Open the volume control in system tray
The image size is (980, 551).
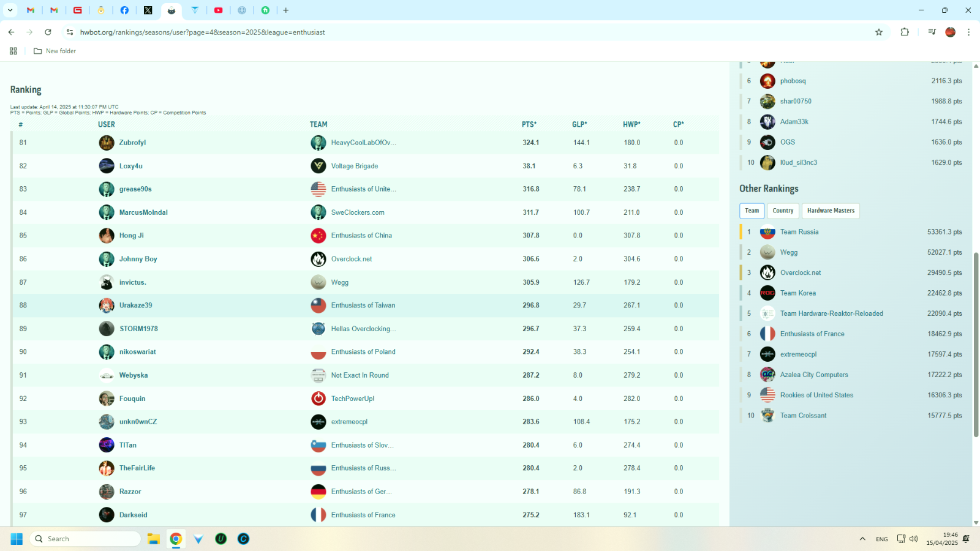(x=913, y=539)
